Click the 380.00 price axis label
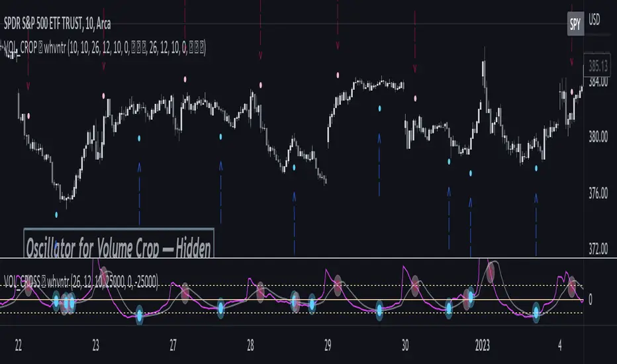Image resolution: width=617 pixels, height=364 pixels. pos(598,137)
